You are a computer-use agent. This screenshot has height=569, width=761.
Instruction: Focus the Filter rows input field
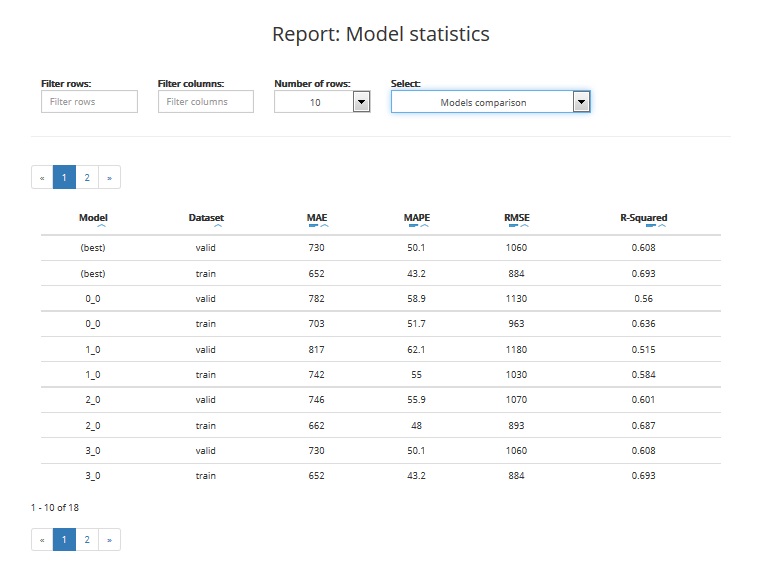(x=89, y=102)
